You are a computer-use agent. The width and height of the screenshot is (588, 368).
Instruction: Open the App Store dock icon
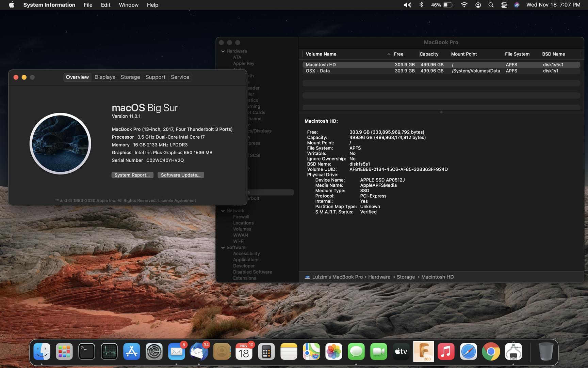coord(132,351)
